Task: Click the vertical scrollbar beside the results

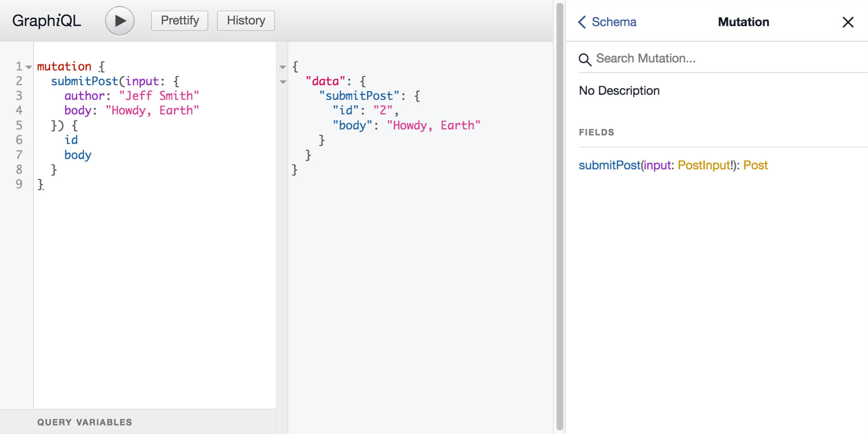Action: (x=559, y=217)
